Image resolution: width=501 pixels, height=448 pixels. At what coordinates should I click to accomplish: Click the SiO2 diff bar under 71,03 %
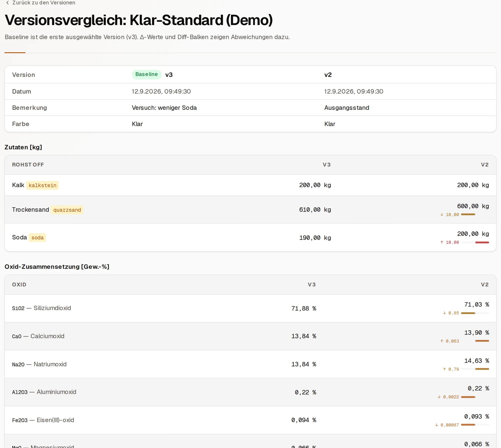click(475, 313)
